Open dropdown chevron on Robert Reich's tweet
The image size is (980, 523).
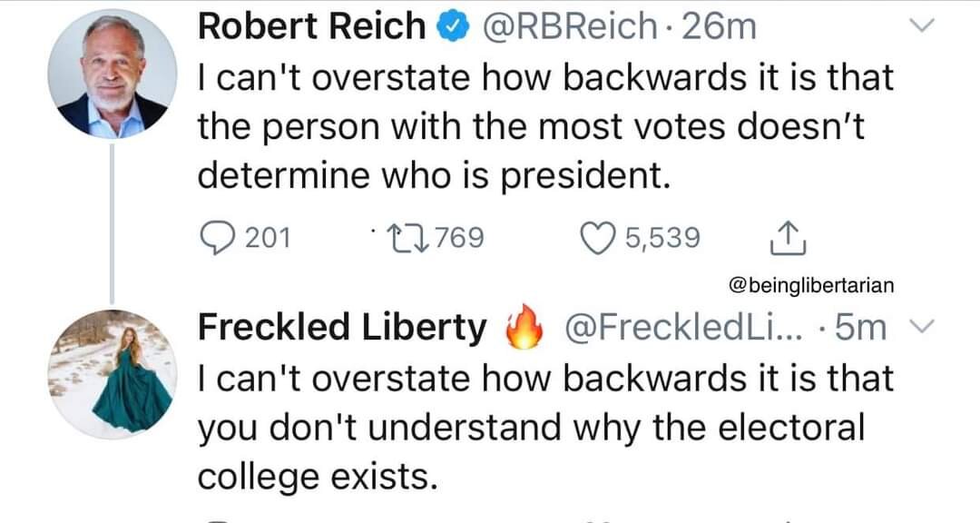920,27
